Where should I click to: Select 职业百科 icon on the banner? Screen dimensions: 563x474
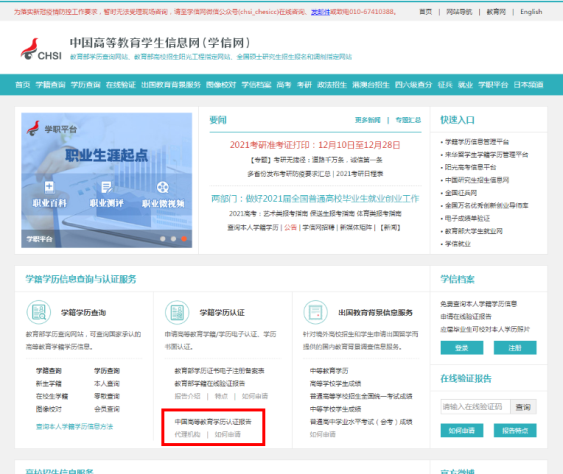(x=49, y=187)
